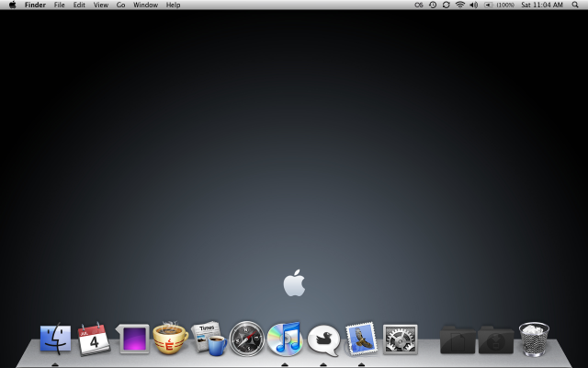Open the Help menu
The image size is (588, 368).
174,5
